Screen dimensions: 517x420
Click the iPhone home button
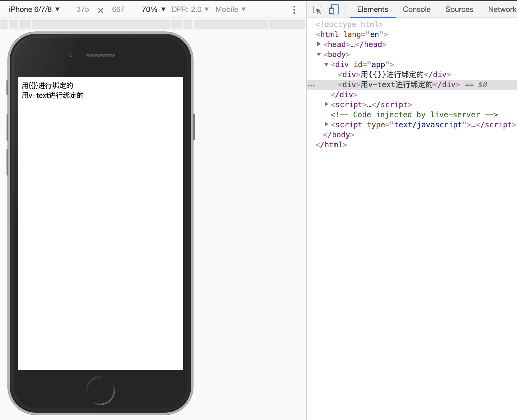click(x=100, y=391)
